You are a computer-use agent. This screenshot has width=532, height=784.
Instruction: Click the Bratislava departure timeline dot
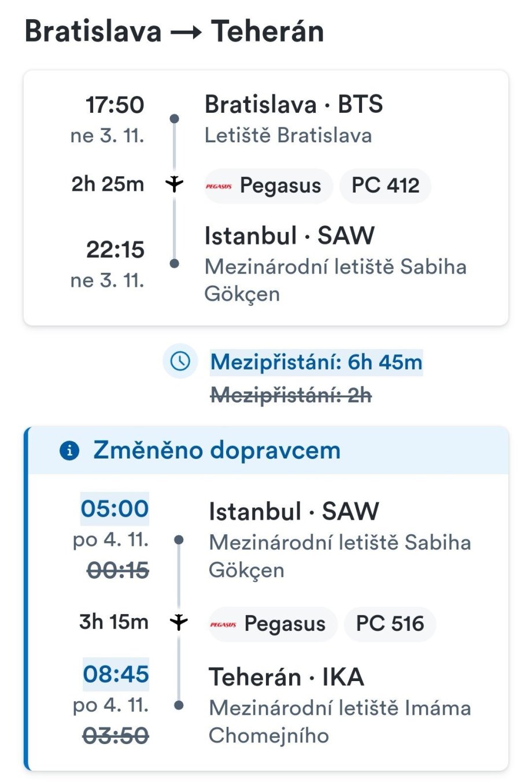tap(175, 119)
